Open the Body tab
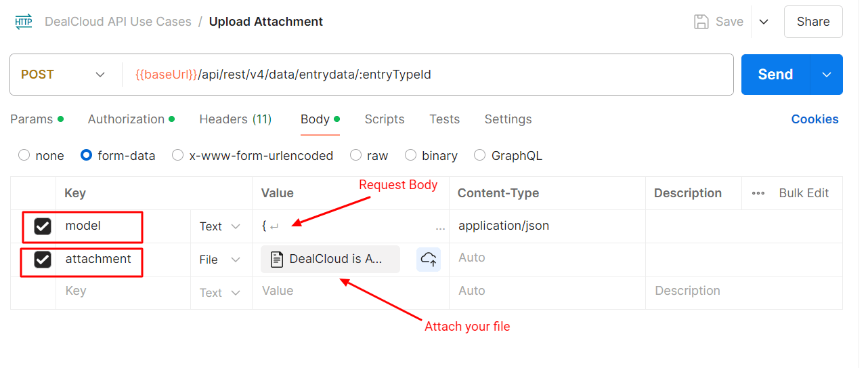 (320, 119)
